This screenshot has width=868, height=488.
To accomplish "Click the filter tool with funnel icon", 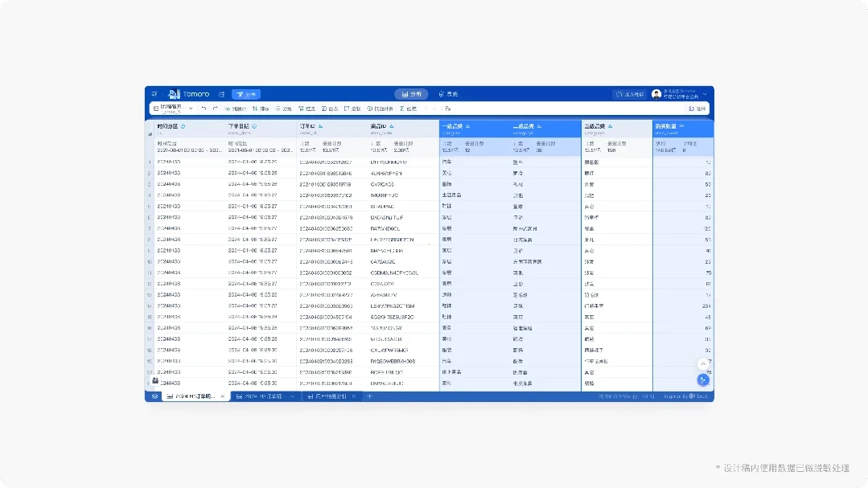I will [306, 109].
